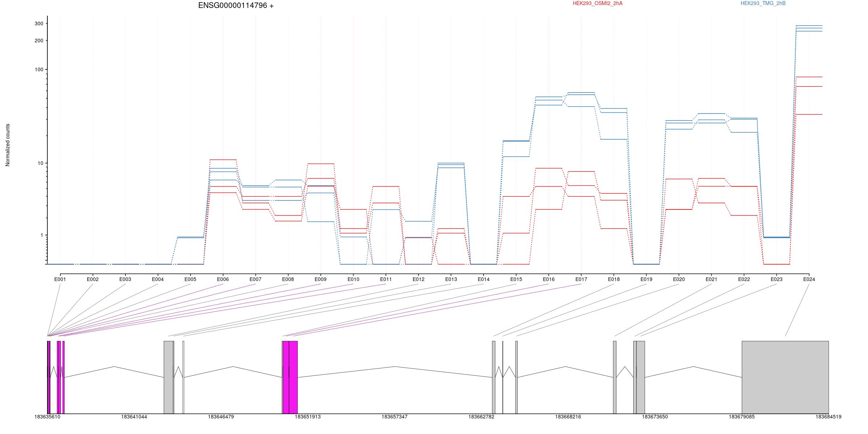
Task: Click genomic coordinate 183635610
Action: click(47, 417)
